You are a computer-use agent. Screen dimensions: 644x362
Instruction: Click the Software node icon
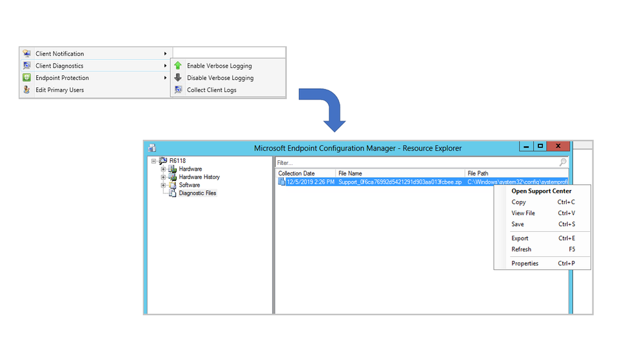(173, 185)
